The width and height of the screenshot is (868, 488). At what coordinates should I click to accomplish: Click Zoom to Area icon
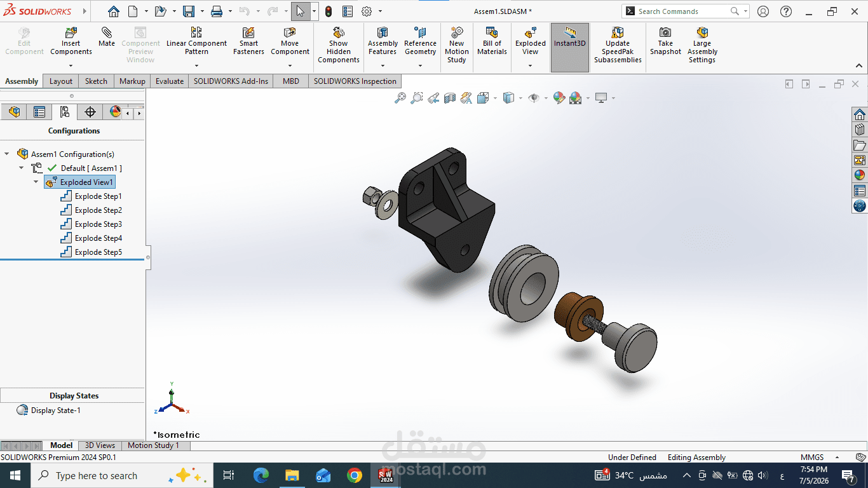click(x=417, y=98)
